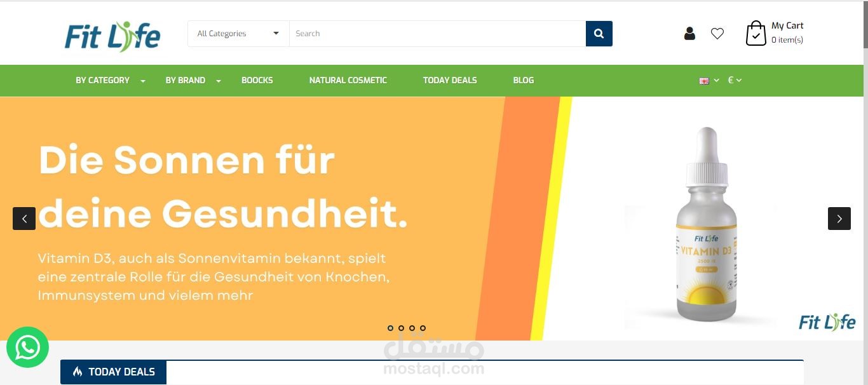The image size is (868, 385).
Task: Open the BY BRAND menu
Action: (x=186, y=80)
